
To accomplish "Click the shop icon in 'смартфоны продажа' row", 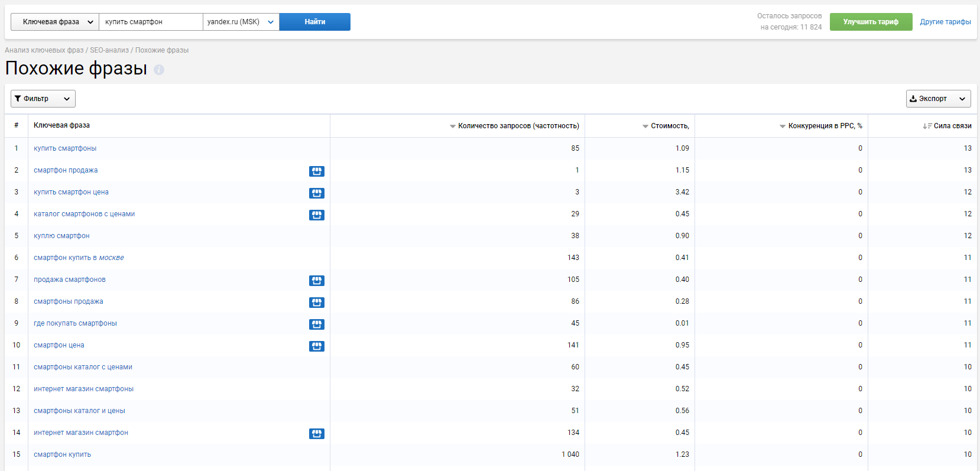I will click(x=317, y=303).
